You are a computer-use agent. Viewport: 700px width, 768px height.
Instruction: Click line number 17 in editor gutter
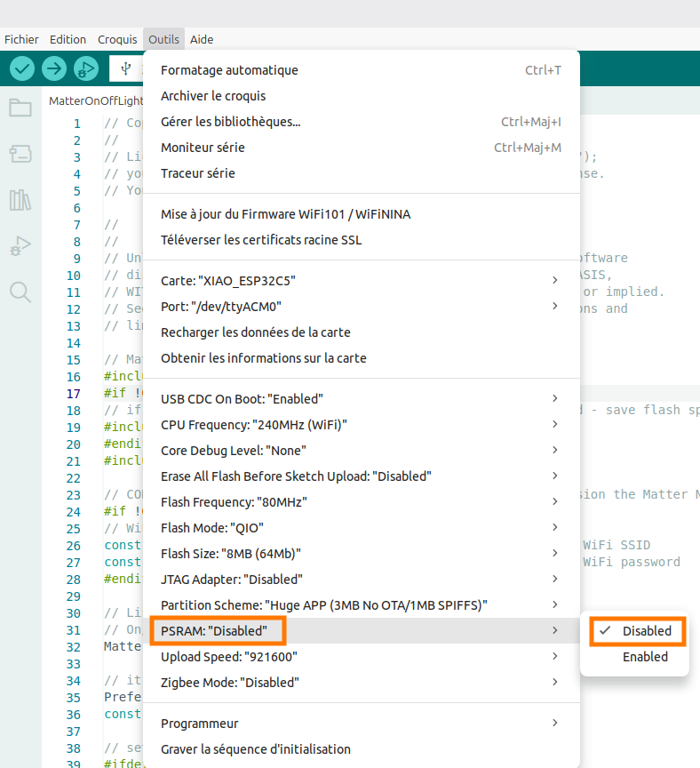[x=75, y=394]
